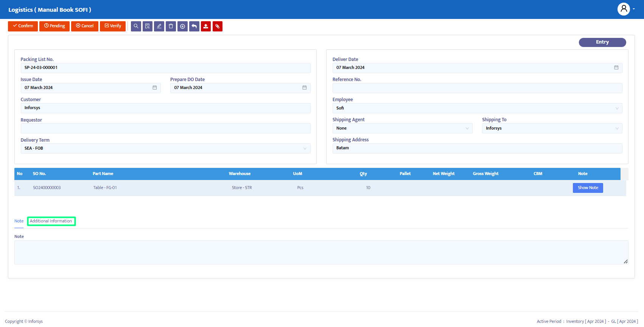The height and width of the screenshot is (327, 644).
Task: Click the Table - FG-01 part name
Action: tap(105, 188)
